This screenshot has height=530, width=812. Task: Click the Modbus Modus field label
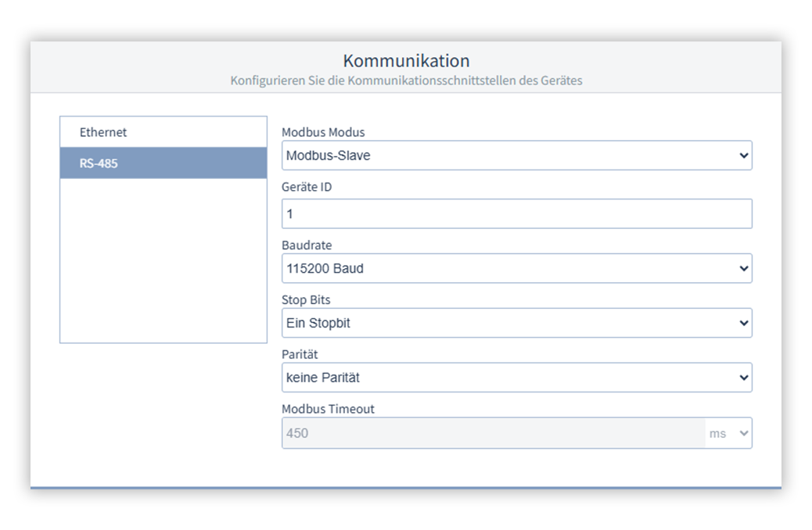point(322,132)
